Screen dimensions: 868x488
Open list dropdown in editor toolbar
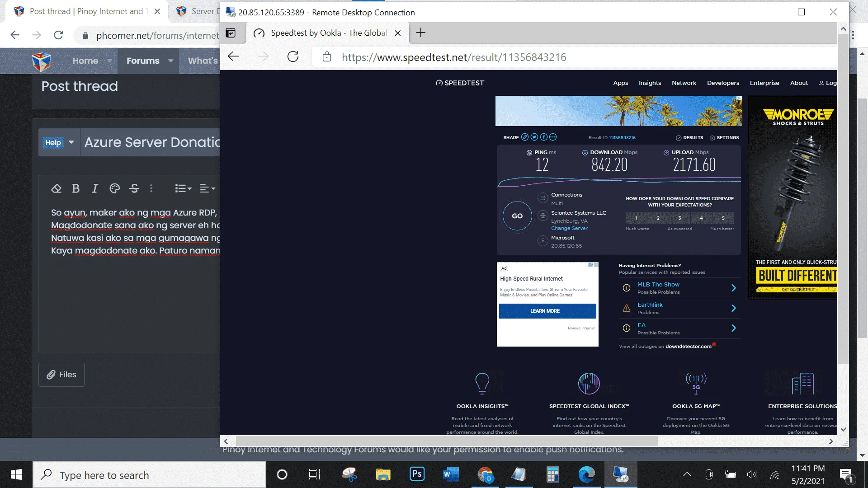tap(183, 188)
